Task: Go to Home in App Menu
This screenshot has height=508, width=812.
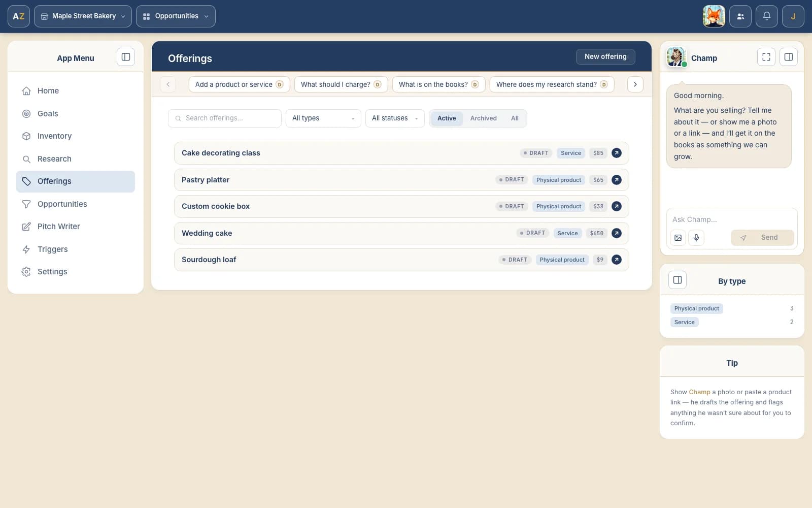Action: click(x=76, y=91)
